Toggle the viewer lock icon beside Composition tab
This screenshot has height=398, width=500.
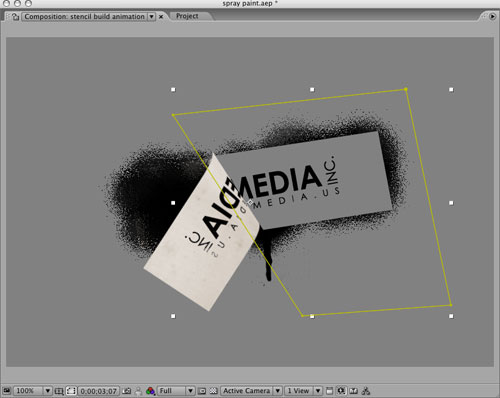[x=15, y=16]
